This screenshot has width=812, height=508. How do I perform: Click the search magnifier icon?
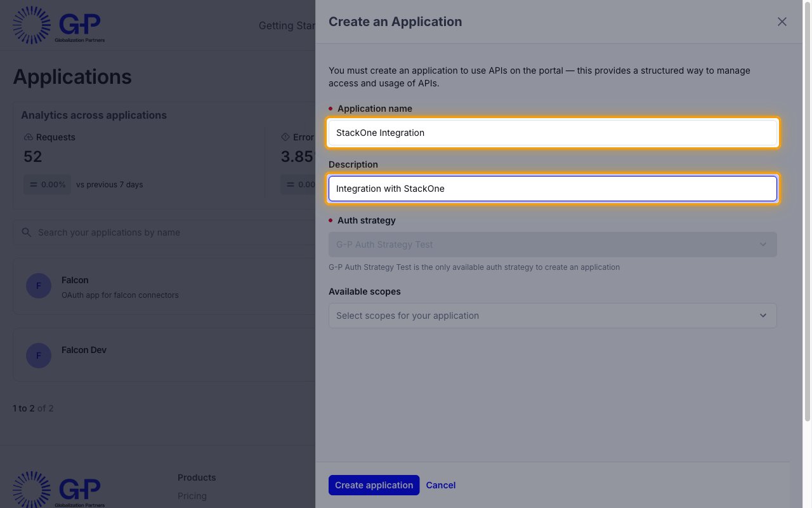click(x=27, y=232)
